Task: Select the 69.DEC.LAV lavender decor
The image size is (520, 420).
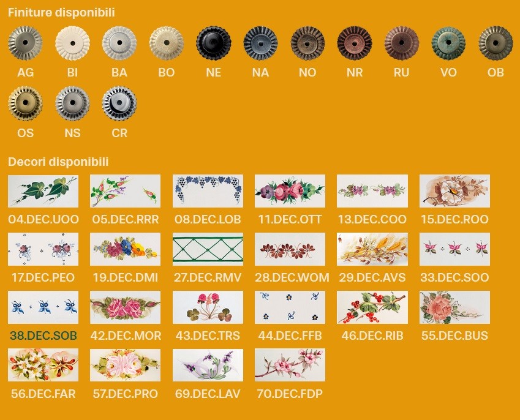Action: [x=208, y=365]
